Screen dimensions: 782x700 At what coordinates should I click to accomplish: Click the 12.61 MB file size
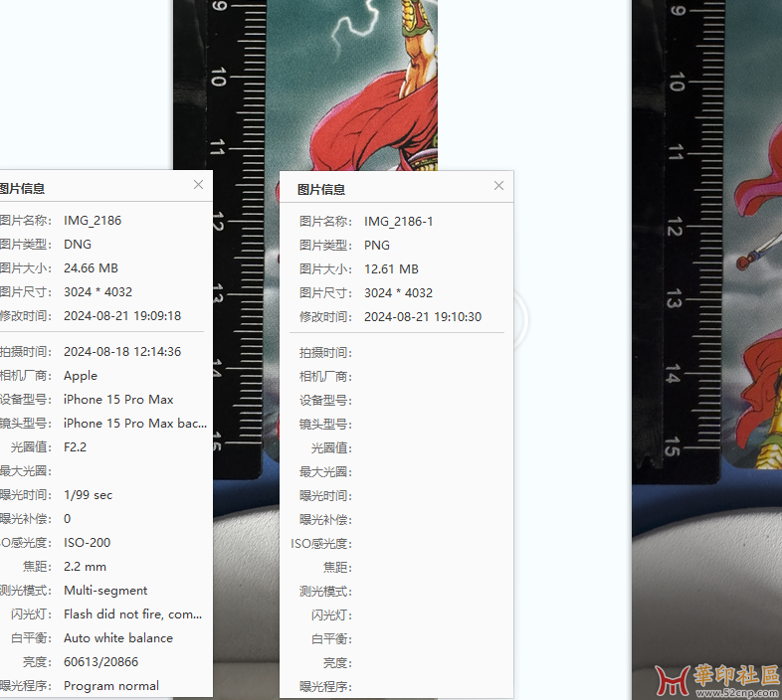coord(392,269)
